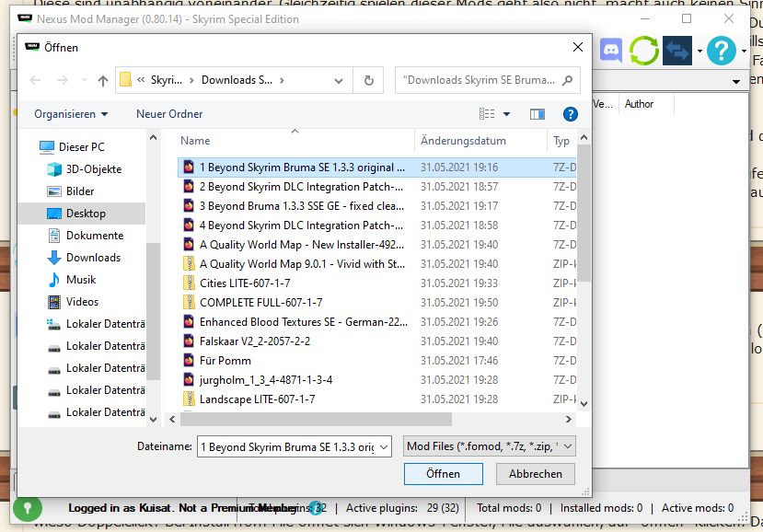Viewport: 763px width, 532px height.
Task: Click the Neuer Ordner button
Action: click(x=169, y=114)
